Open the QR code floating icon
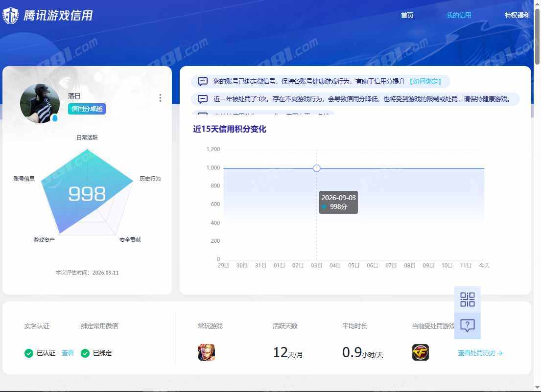 pyautogui.click(x=467, y=299)
